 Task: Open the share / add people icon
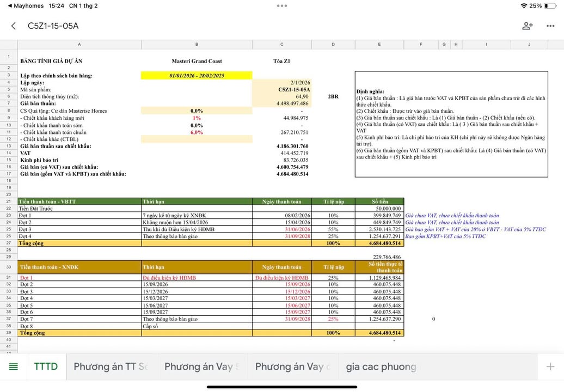[x=527, y=26]
